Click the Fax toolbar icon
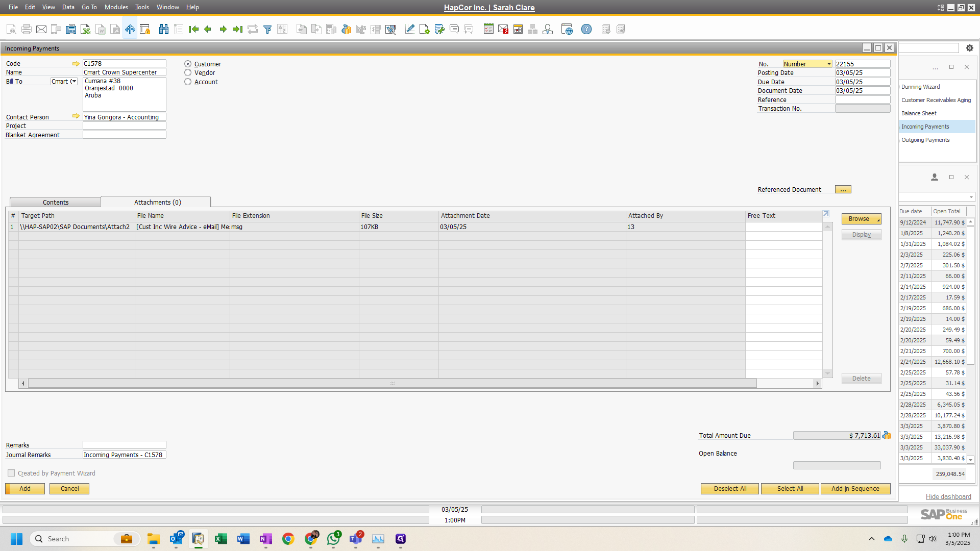980x551 pixels. pos(71,29)
